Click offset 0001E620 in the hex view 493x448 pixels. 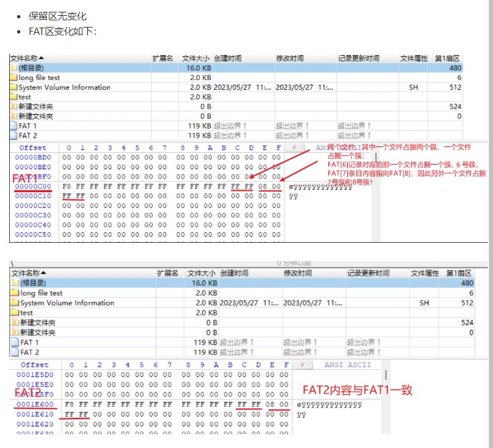[35, 424]
